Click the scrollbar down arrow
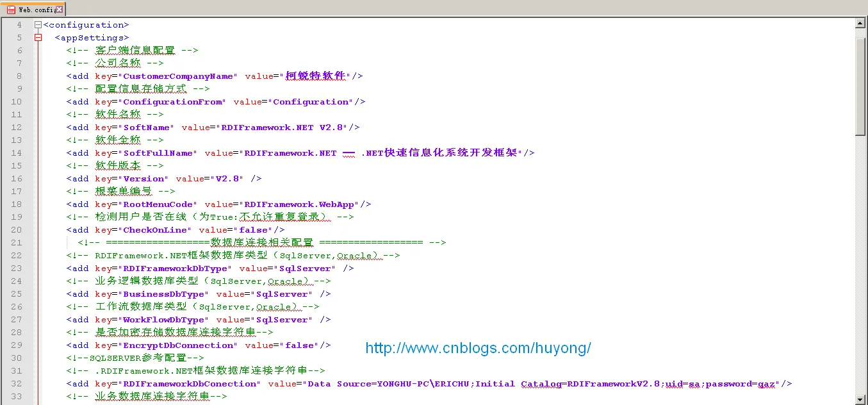The width and height of the screenshot is (868, 405). pos(861,399)
